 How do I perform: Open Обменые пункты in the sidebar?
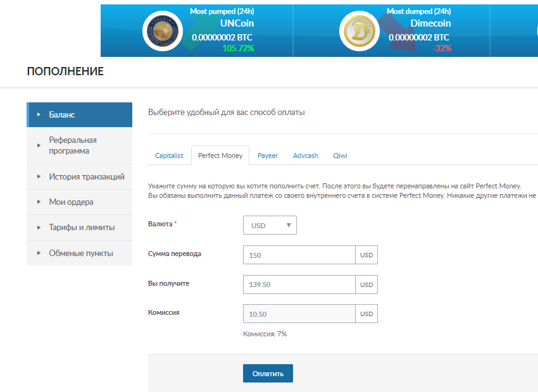click(80, 253)
